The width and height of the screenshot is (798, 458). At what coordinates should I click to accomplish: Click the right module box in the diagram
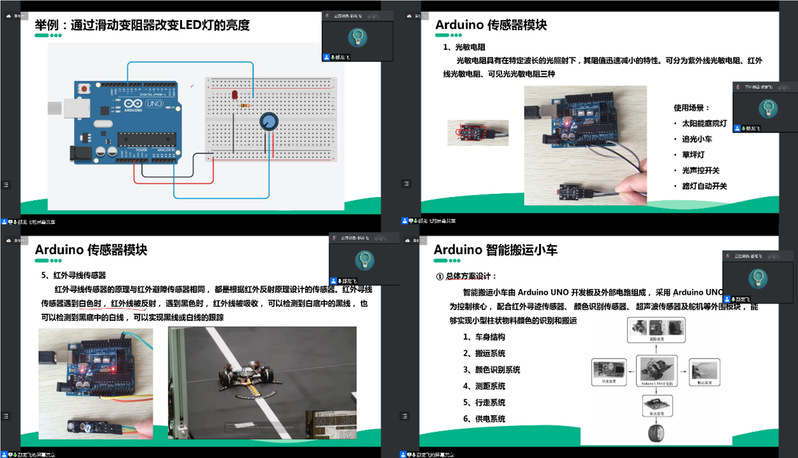[704, 372]
